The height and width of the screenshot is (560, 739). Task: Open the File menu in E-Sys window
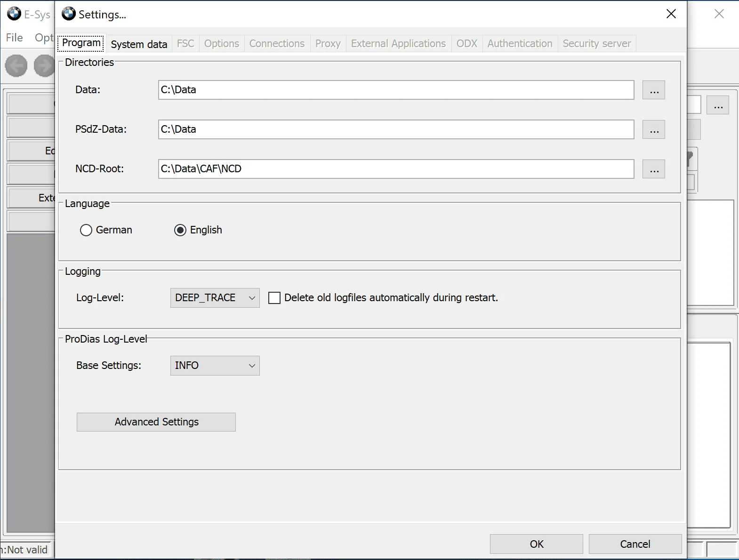pos(15,38)
